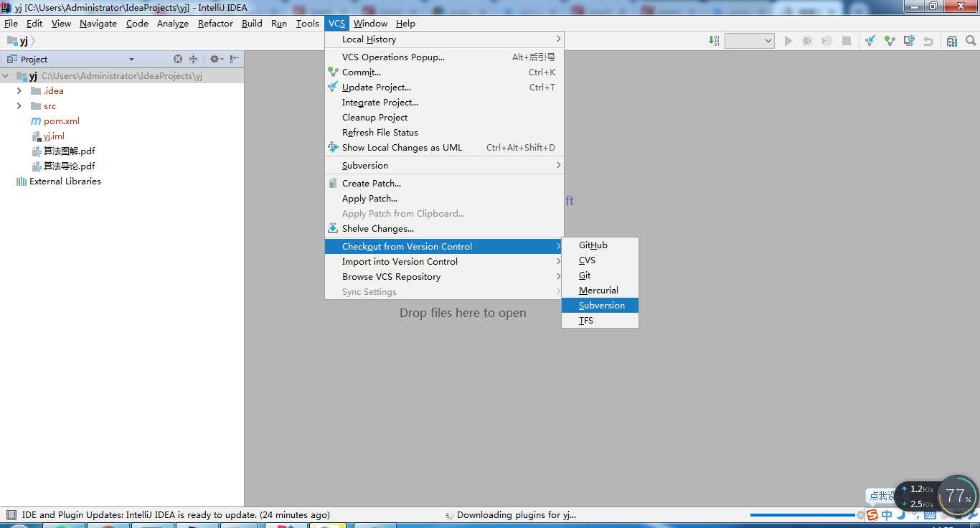The height and width of the screenshot is (528, 980).
Task: Open the Edit menu
Action: tap(34, 23)
